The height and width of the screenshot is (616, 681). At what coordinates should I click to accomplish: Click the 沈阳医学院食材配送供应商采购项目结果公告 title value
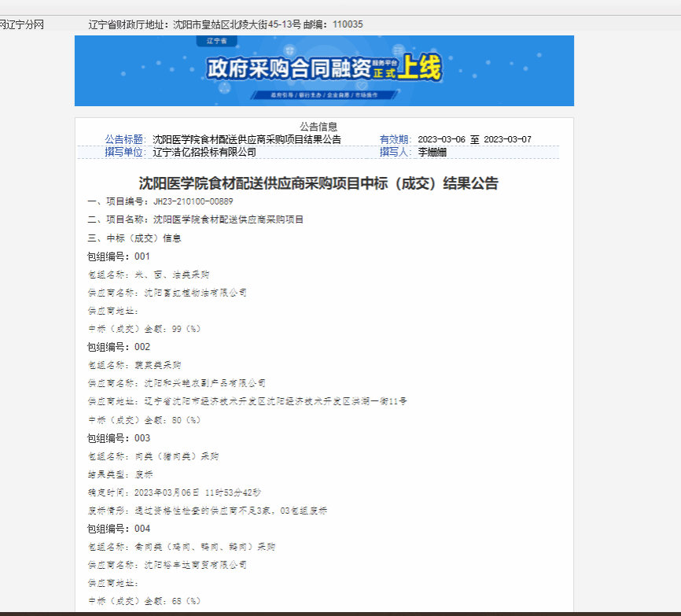tap(247, 139)
